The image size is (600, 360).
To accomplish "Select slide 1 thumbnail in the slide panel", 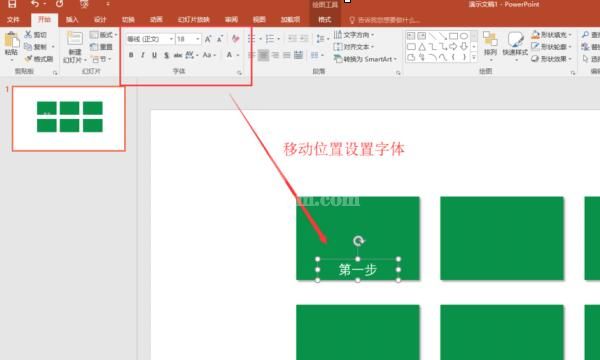I will click(69, 118).
